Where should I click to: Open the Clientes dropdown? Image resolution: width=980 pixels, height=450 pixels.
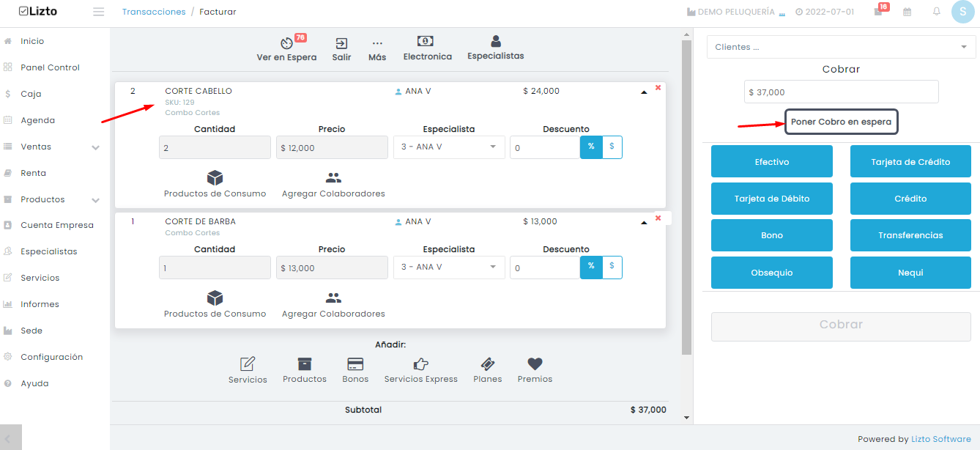pos(841,47)
